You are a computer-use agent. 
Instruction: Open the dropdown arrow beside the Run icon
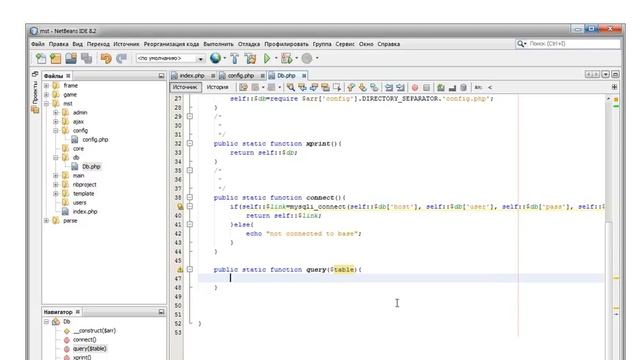[x=276, y=58]
